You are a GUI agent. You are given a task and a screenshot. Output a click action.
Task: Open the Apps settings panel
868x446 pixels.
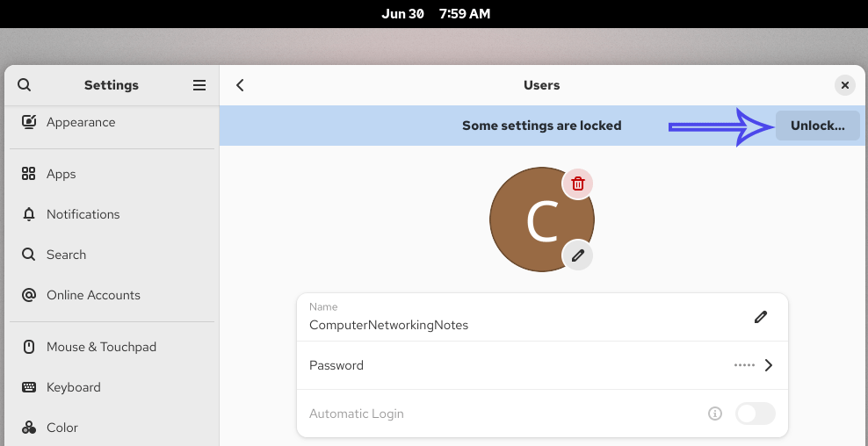click(x=112, y=174)
